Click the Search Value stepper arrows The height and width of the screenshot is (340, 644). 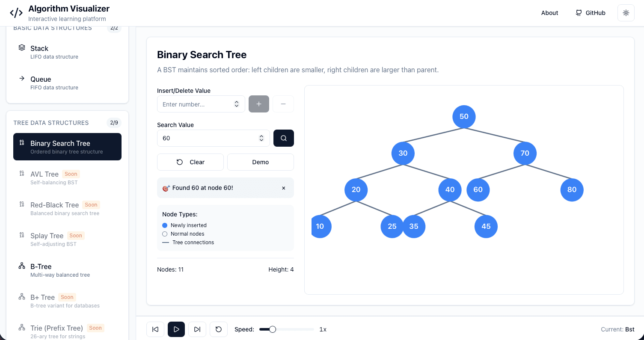tap(261, 138)
